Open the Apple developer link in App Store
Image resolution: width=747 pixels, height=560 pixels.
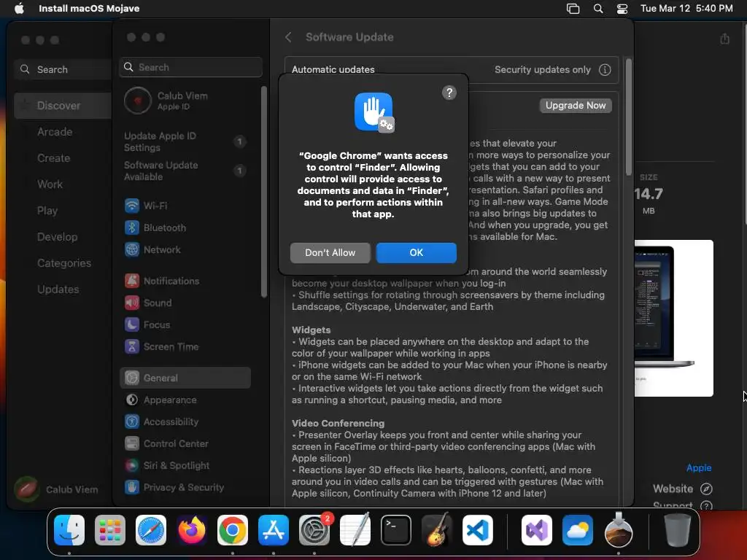698,467
